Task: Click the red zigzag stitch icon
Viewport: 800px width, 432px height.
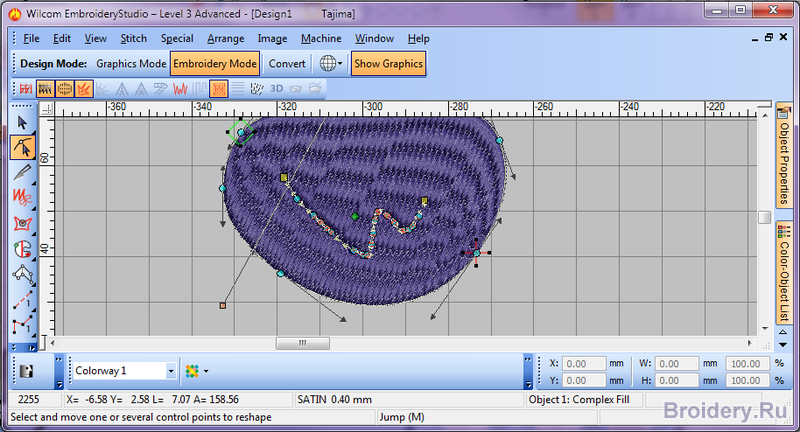Action: 181,88
